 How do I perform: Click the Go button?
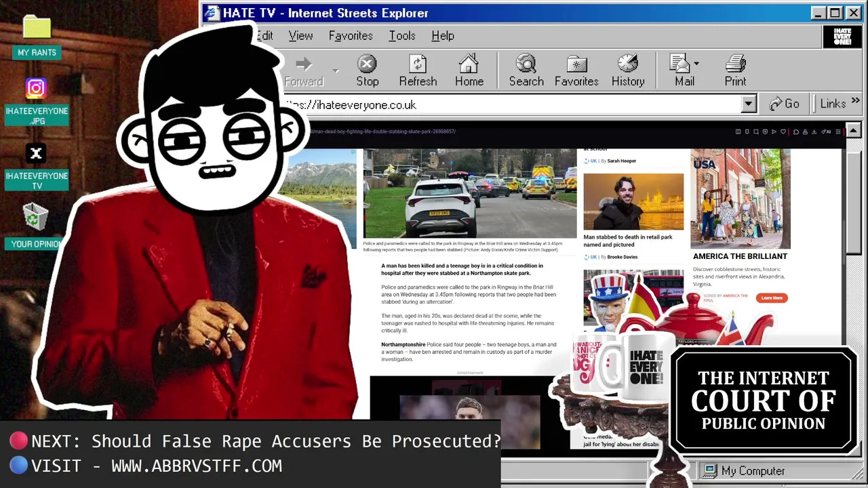pos(785,104)
